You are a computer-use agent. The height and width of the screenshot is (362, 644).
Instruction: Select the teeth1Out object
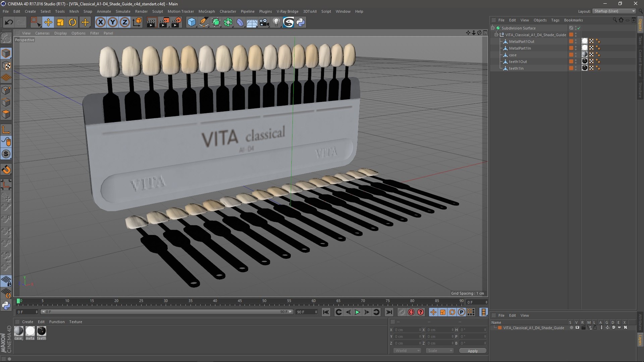point(518,62)
